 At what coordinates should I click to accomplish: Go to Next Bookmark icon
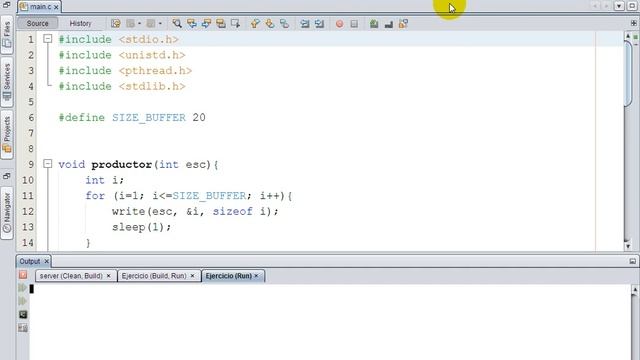point(270,24)
